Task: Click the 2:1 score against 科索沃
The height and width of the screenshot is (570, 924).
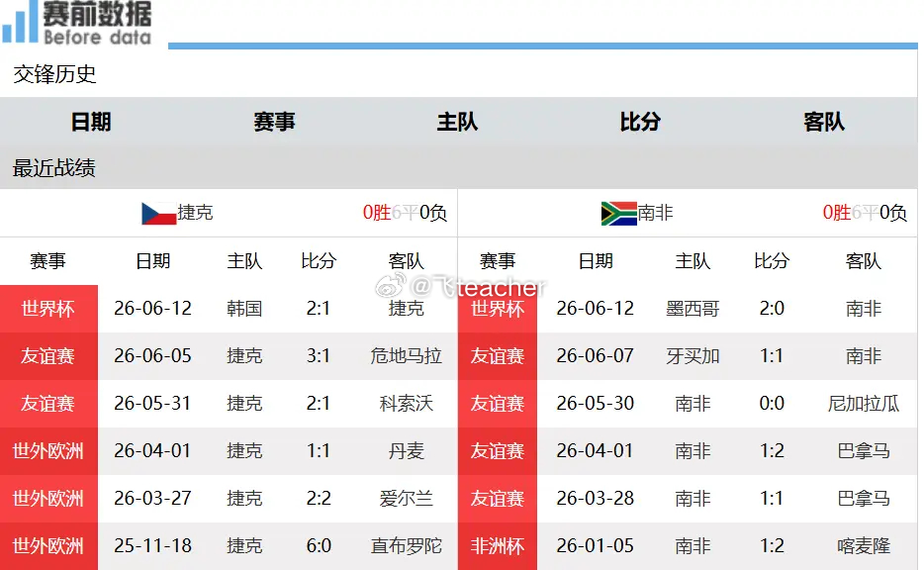Action: (319, 404)
